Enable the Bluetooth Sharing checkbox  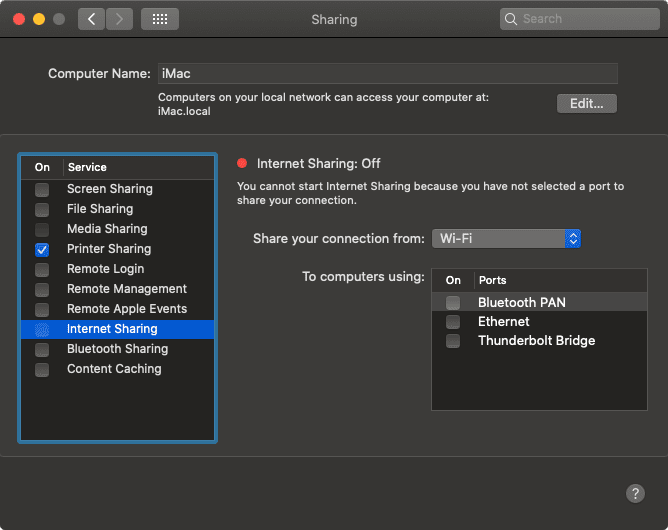click(42, 349)
